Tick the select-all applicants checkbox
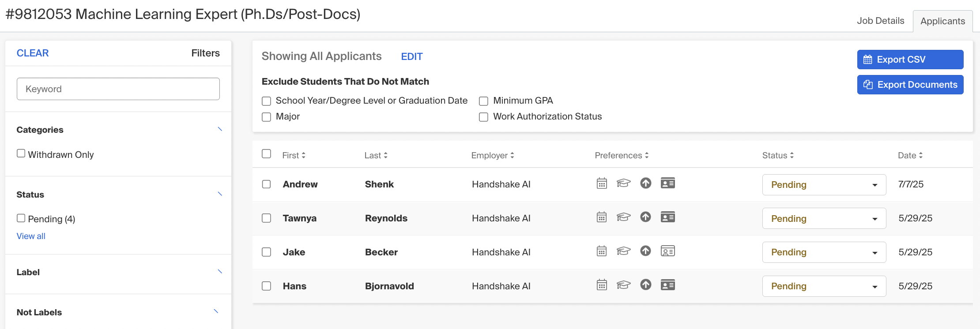 point(266,153)
